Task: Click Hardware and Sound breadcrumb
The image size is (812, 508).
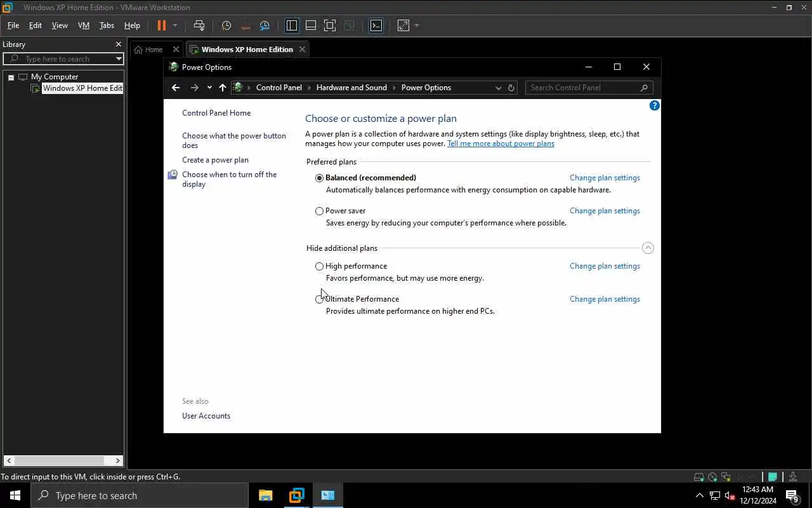Action: click(x=351, y=88)
